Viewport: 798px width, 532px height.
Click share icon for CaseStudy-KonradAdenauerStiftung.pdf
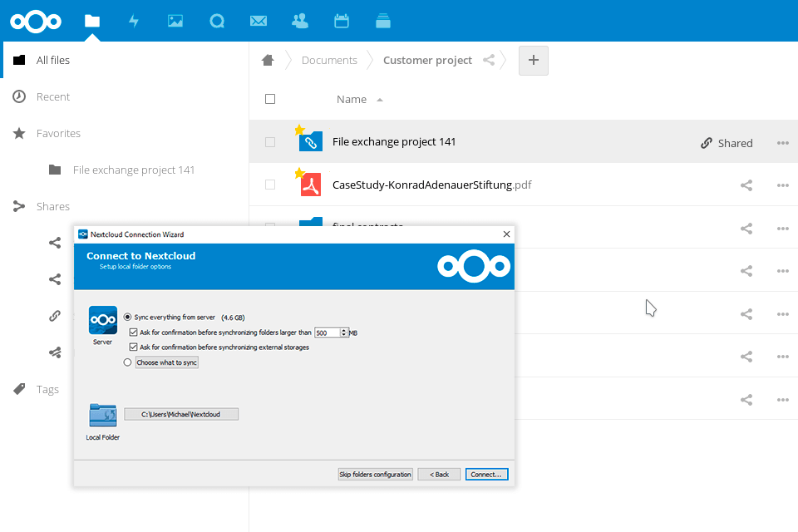[x=746, y=185]
